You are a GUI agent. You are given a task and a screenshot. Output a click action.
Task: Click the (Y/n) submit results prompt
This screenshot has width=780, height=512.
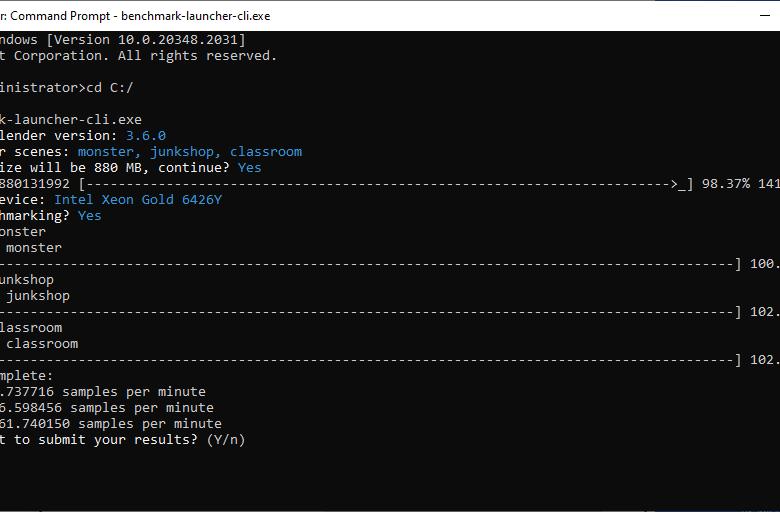(226, 440)
